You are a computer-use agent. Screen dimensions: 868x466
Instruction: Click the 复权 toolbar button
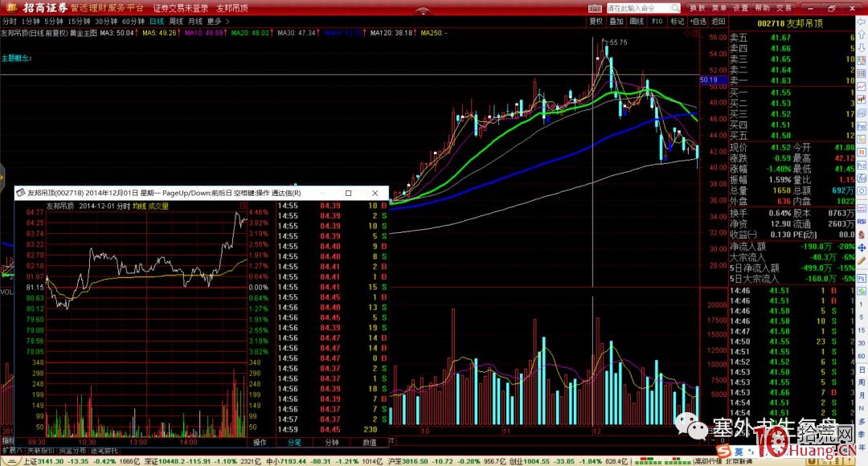pyautogui.click(x=596, y=21)
